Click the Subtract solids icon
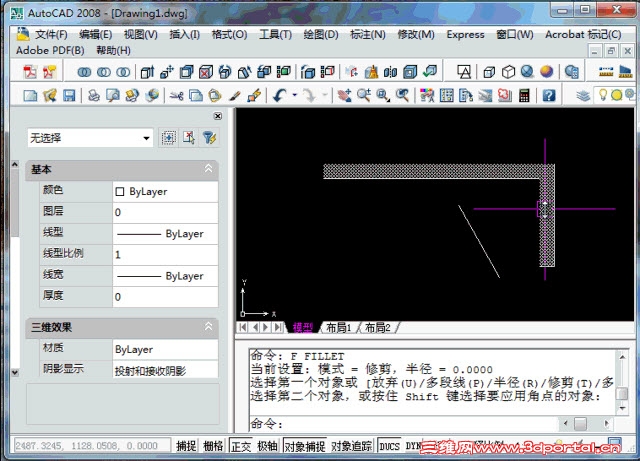The width and height of the screenshot is (640, 461). [104, 72]
